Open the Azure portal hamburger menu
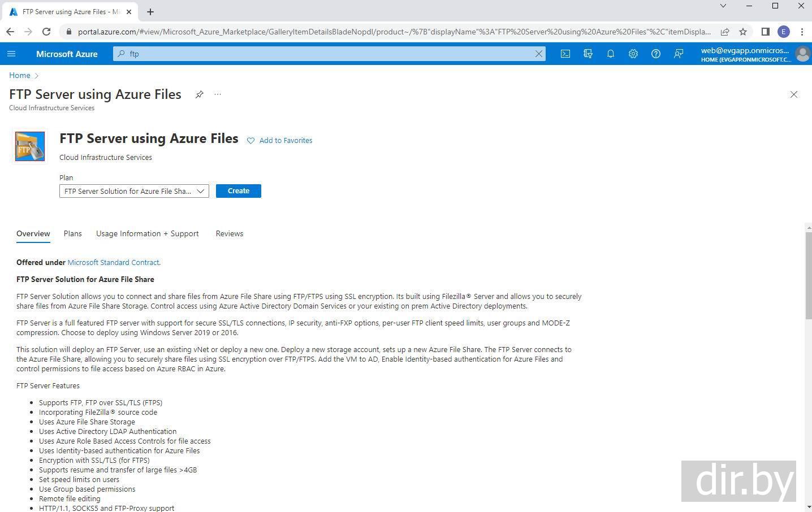Screen dimensions: 812x512 point(11,54)
